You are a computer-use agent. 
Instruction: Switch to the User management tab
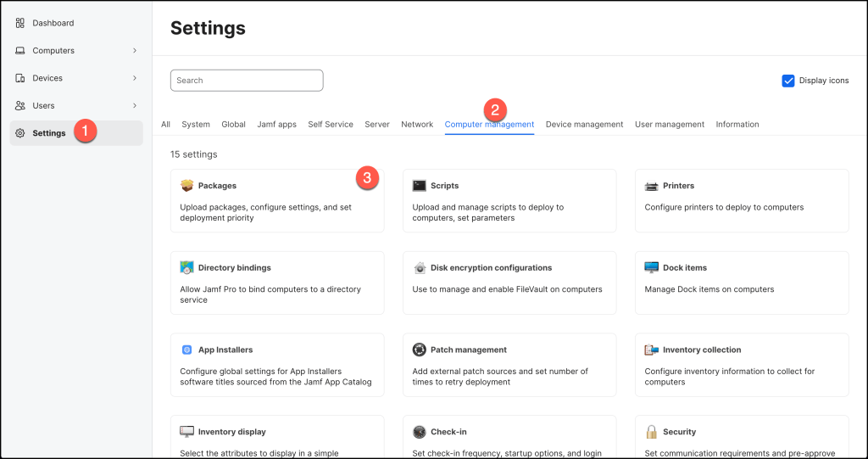point(669,125)
